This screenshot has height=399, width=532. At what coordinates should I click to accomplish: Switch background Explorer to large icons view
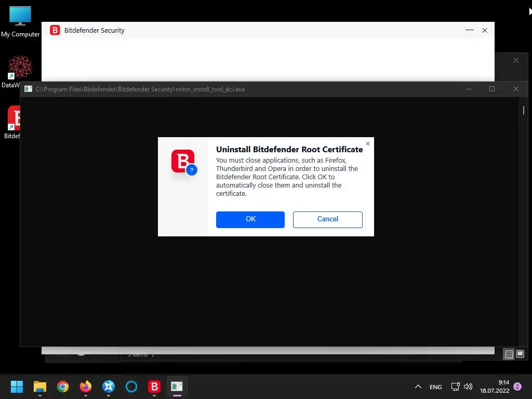[520, 354]
